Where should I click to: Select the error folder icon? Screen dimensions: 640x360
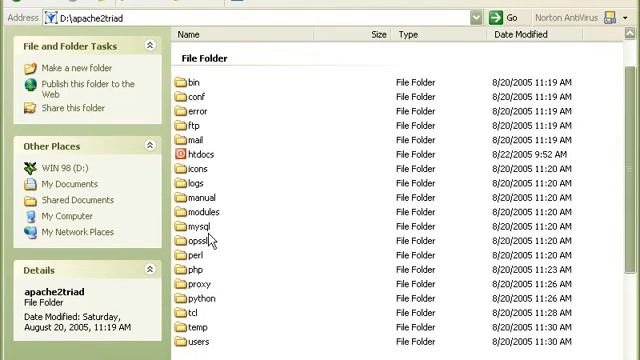[180, 111]
